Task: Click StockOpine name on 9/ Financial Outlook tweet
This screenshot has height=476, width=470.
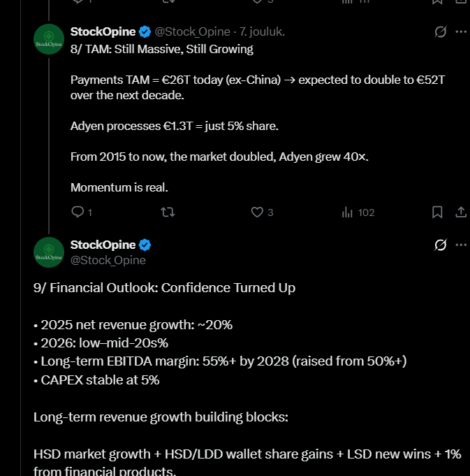Action: point(103,245)
